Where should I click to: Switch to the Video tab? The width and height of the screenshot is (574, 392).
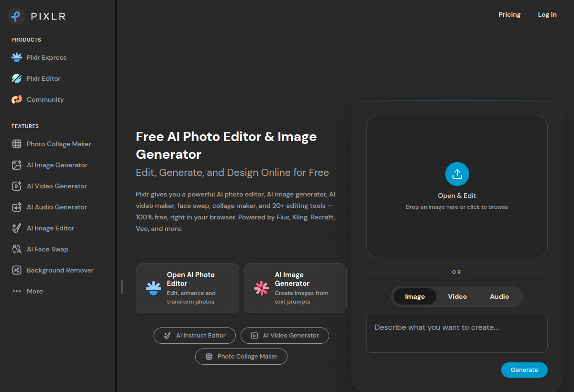[x=457, y=296]
